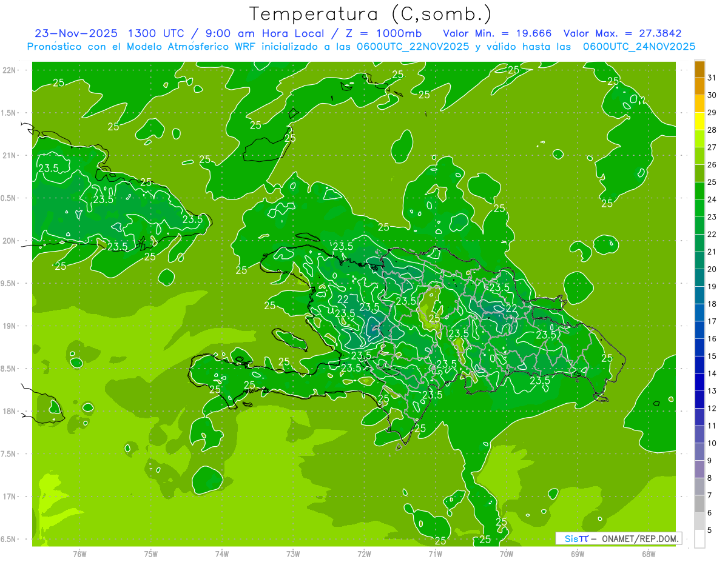Click the 22N latitude axis label
This screenshot has width=728, height=562.
click(x=9, y=70)
